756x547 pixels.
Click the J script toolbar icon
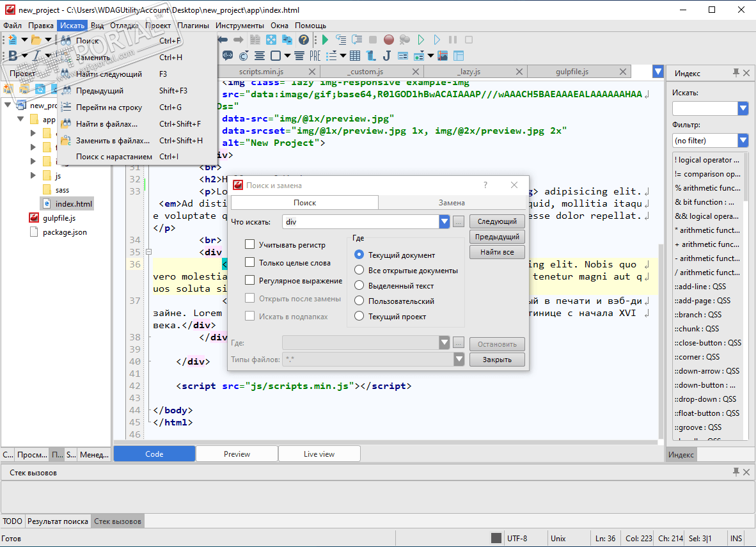(x=387, y=56)
